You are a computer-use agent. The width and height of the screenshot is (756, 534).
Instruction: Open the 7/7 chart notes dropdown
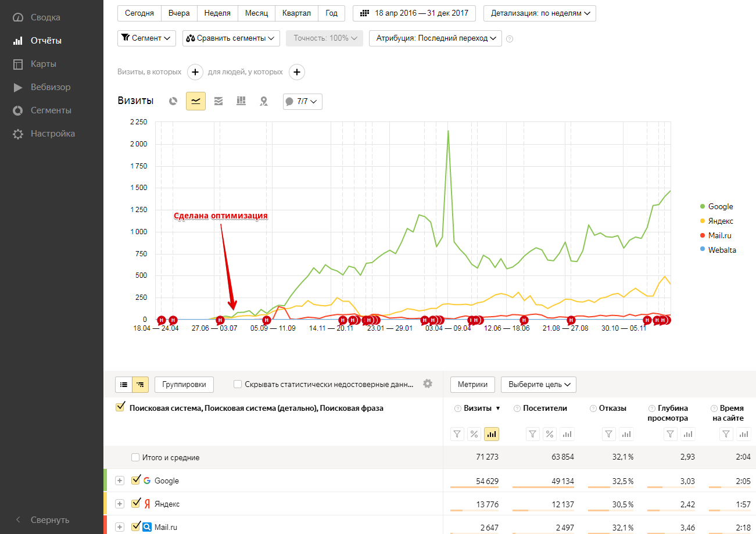click(x=302, y=101)
